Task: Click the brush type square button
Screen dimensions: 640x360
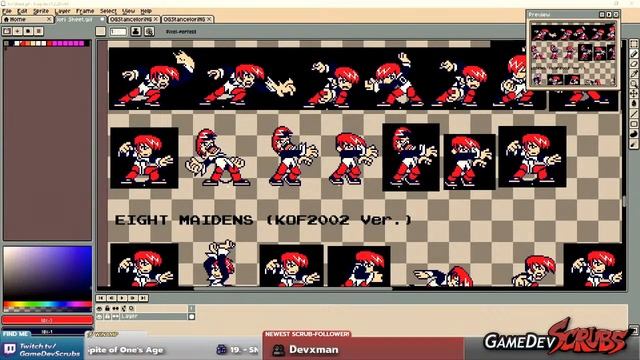Action: 100,31
